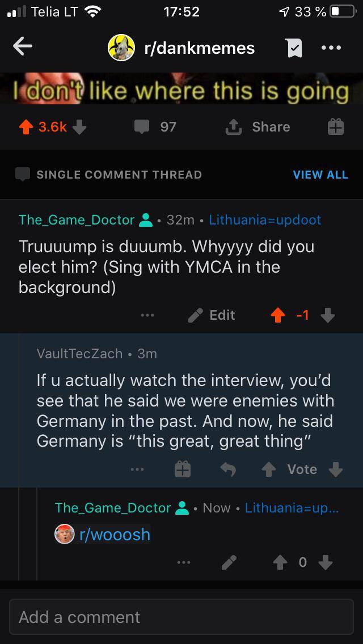Viewport: 363px width, 644px height.
Task: Share the post
Action: (x=258, y=127)
